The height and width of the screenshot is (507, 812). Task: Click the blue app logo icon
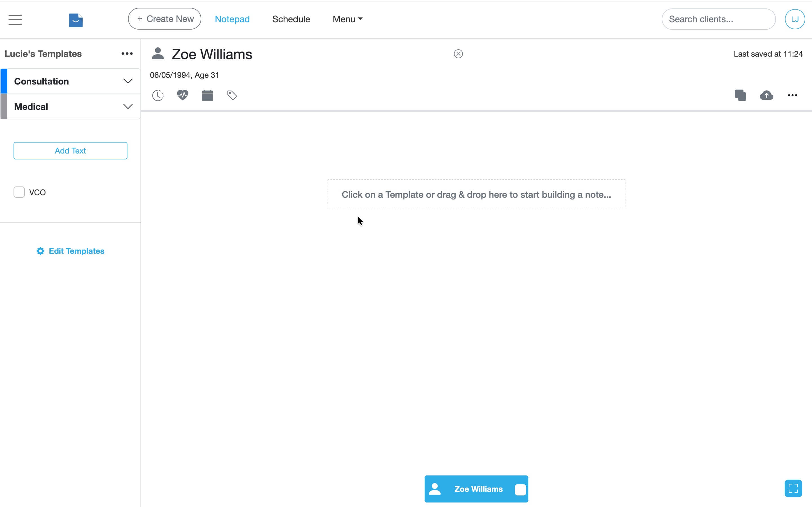pyautogui.click(x=76, y=20)
